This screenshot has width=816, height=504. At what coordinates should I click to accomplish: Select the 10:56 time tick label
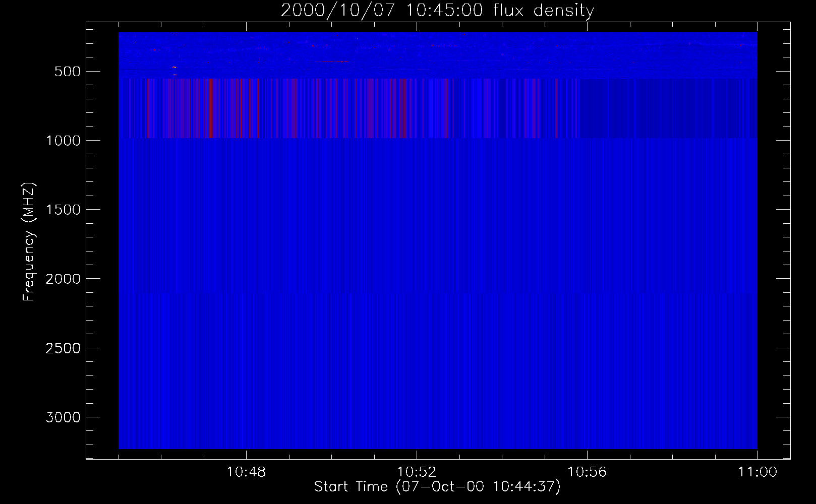(x=587, y=473)
